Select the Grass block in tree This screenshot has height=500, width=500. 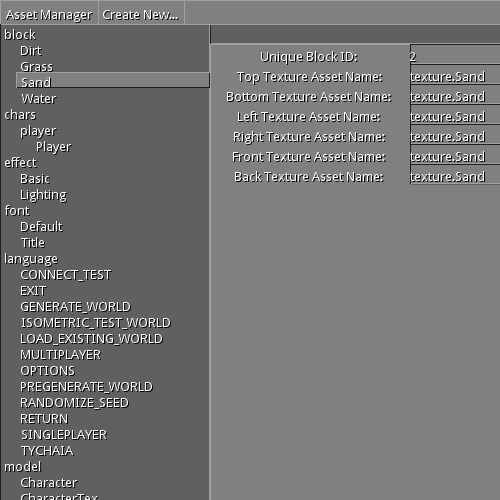(36, 67)
